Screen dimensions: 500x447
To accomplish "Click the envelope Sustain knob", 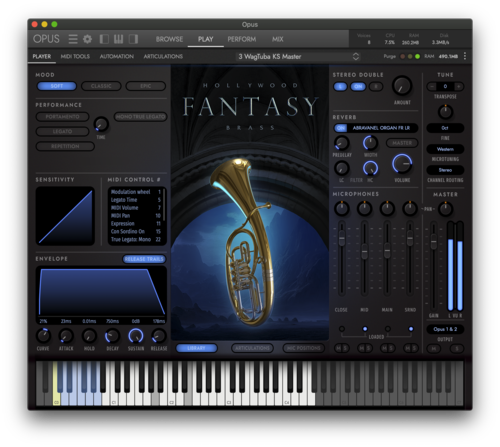I will pos(136,336).
